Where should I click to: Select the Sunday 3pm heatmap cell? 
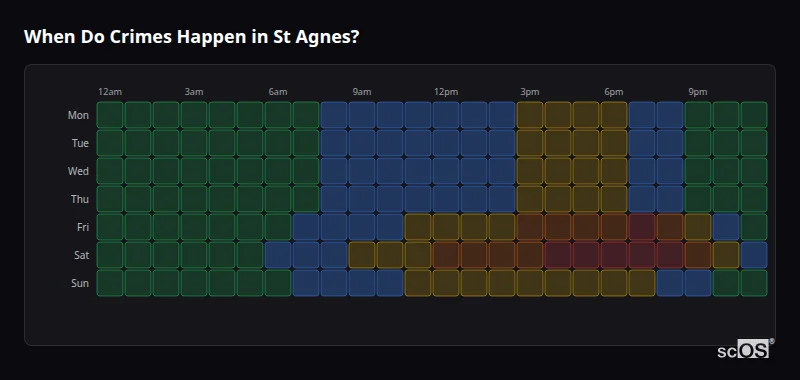[x=530, y=283]
